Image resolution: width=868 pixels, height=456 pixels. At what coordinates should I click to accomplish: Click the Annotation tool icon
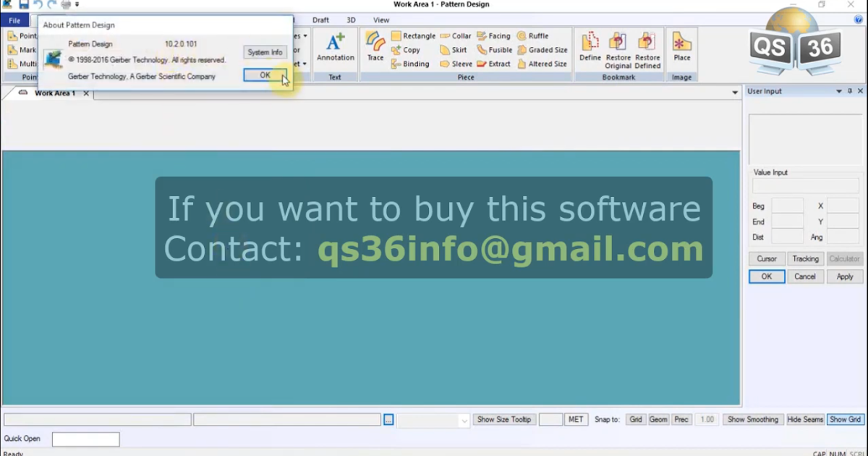(336, 48)
